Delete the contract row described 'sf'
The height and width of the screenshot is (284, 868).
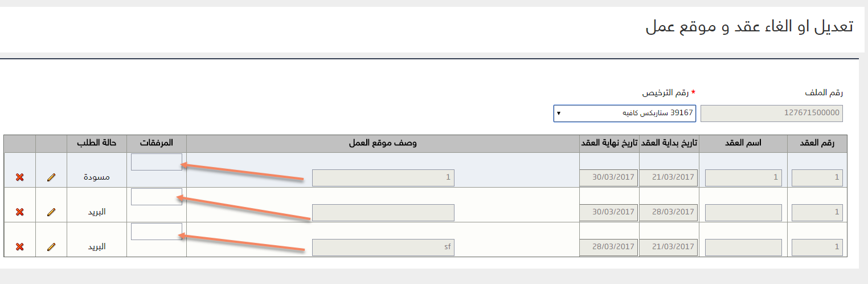point(19,247)
